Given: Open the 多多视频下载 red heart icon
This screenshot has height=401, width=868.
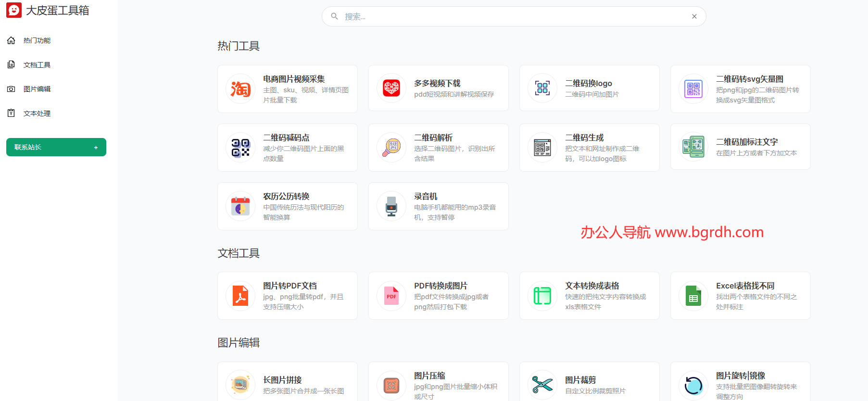Looking at the screenshot, I should pyautogui.click(x=391, y=88).
